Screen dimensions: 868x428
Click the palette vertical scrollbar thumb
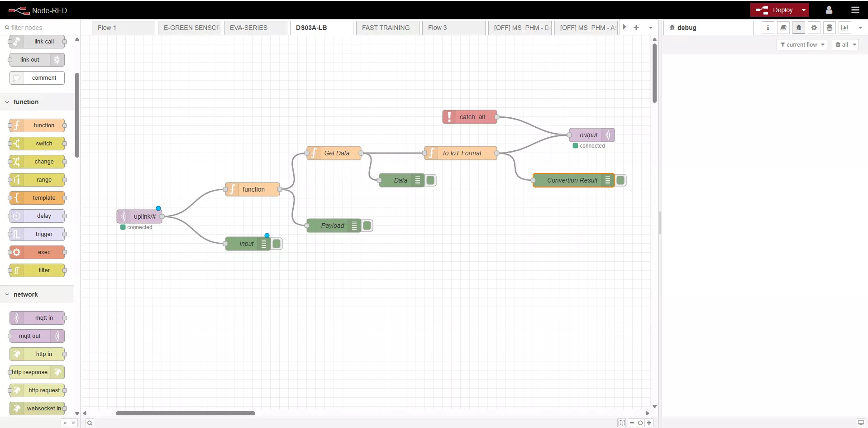[77, 115]
